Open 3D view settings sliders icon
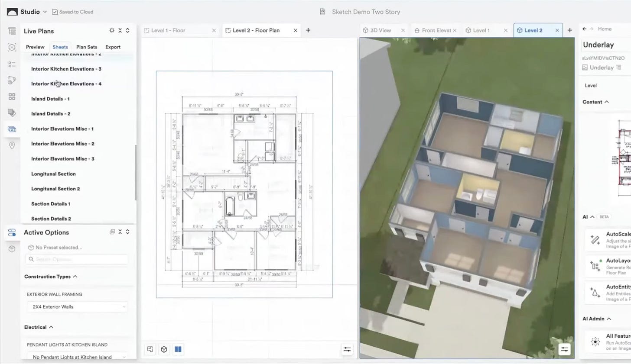 pos(564,349)
